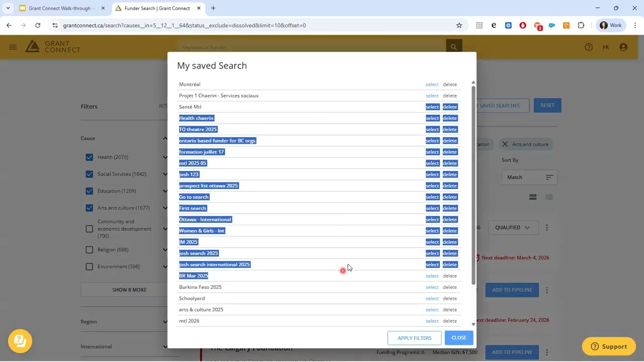This screenshot has width=644, height=362.
Task: View site information icon in address bar
Action: click(x=55, y=25)
